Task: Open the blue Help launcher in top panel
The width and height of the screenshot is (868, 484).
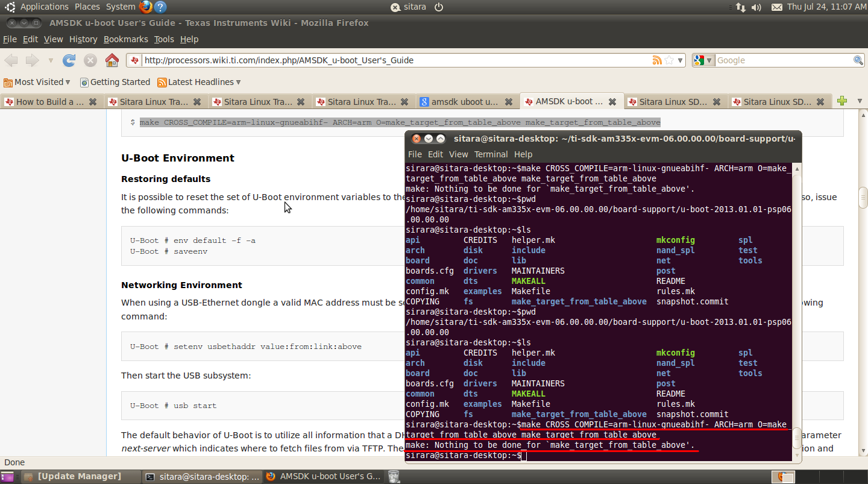Action: pyautogui.click(x=160, y=7)
